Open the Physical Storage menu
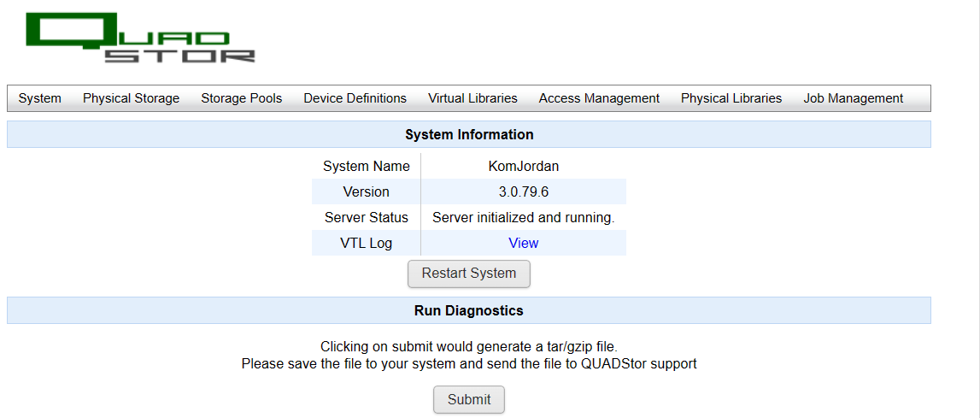 pos(132,98)
